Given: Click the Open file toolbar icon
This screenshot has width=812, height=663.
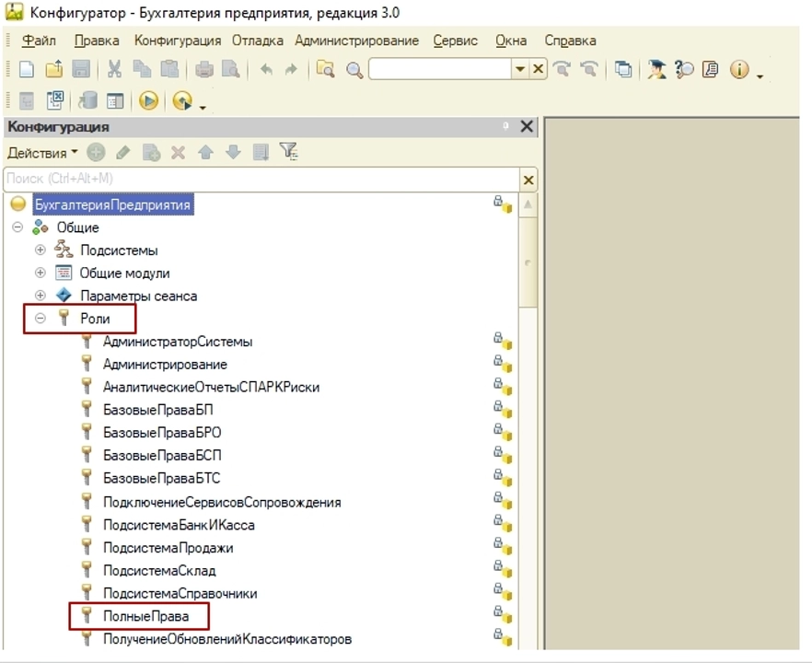Looking at the screenshot, I should pos(53,69).
